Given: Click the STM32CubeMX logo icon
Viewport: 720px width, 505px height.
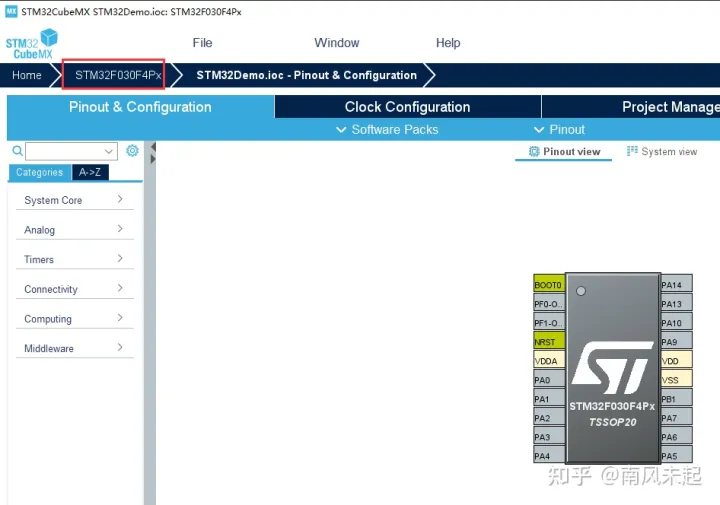Looking at the screenshot, I should 32,44.
